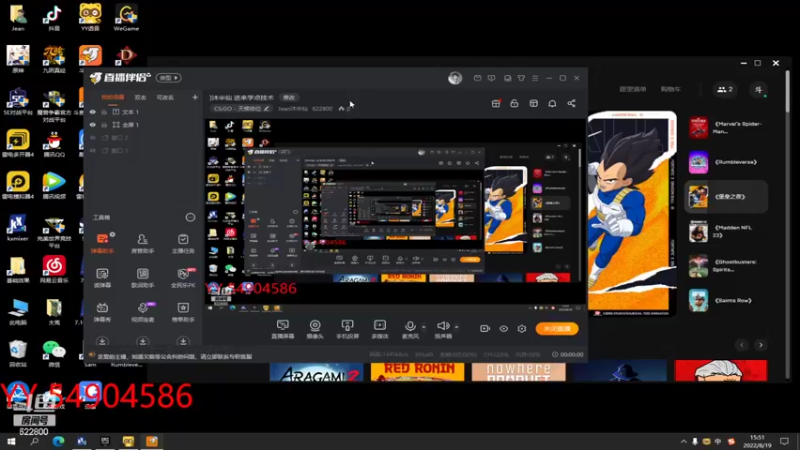The image size is (800, 450).
Task: Click the padlock icon in stream header
Action: (x=514, y=104)
